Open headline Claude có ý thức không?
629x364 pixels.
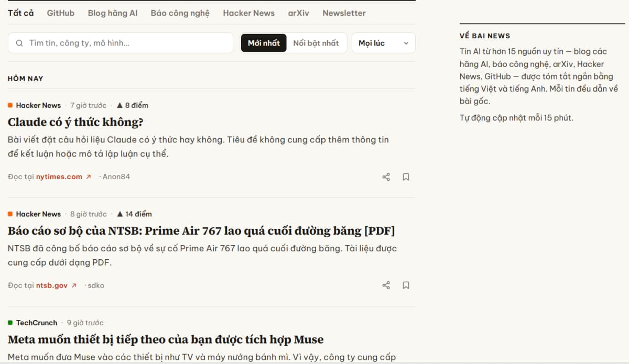(75, 122)
